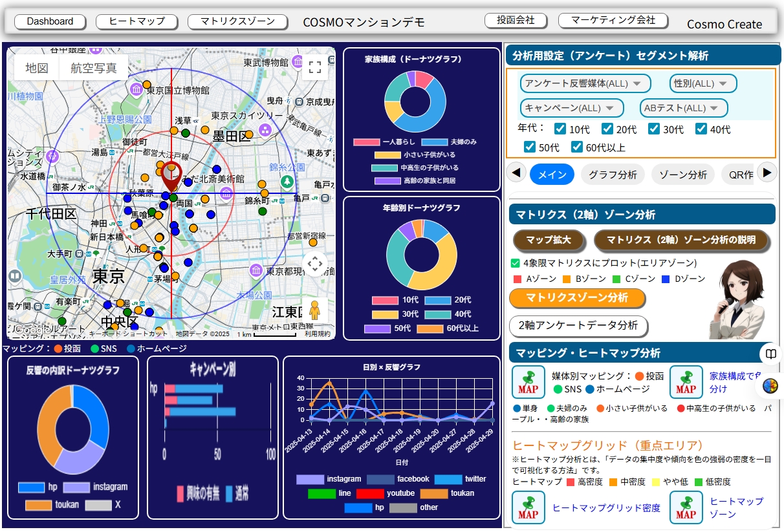This screenshot has height=532, width=784.
Task: Open the MAP icon for family composition coloring
Action: point(686,382)
